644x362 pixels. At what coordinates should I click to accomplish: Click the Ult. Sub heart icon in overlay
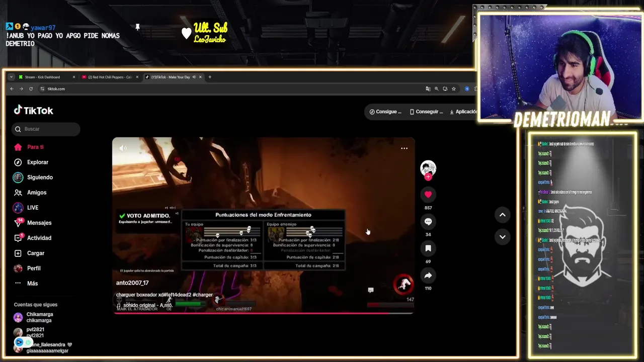[186, 33]
